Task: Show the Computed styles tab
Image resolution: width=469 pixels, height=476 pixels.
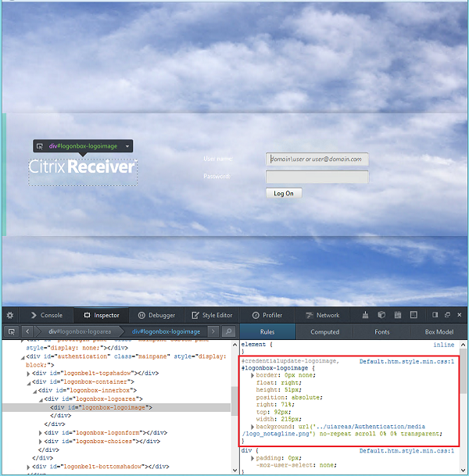Action: tap(324, 331)
